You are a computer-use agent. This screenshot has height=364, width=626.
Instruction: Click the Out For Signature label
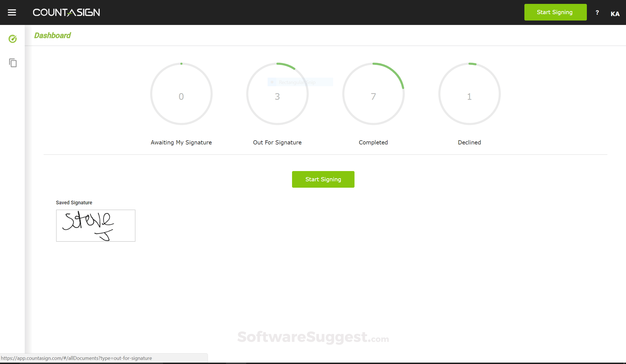(x=277, y=142)
